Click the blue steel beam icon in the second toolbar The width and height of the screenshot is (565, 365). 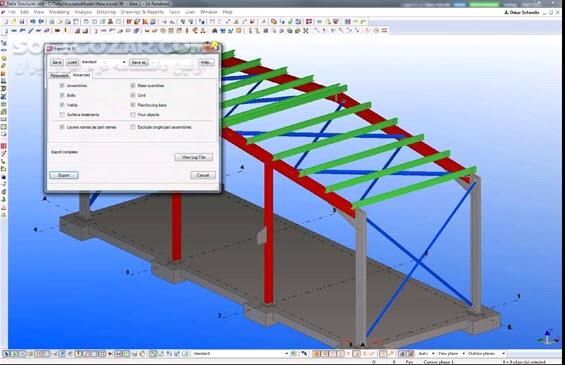[14, 31]
